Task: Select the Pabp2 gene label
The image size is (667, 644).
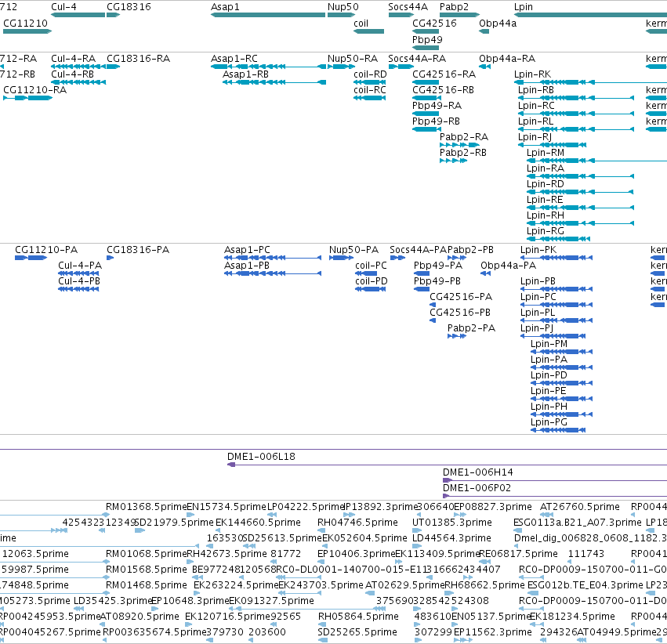Action: tap(454, 7)
